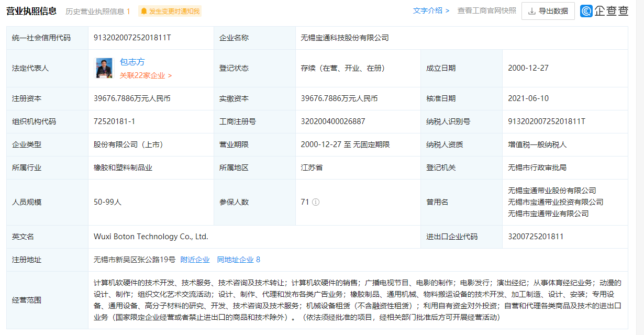This screenshot has width=644, height=335.
Task: Open 同地址企业 8 link
Action: (x=239, y=260)
